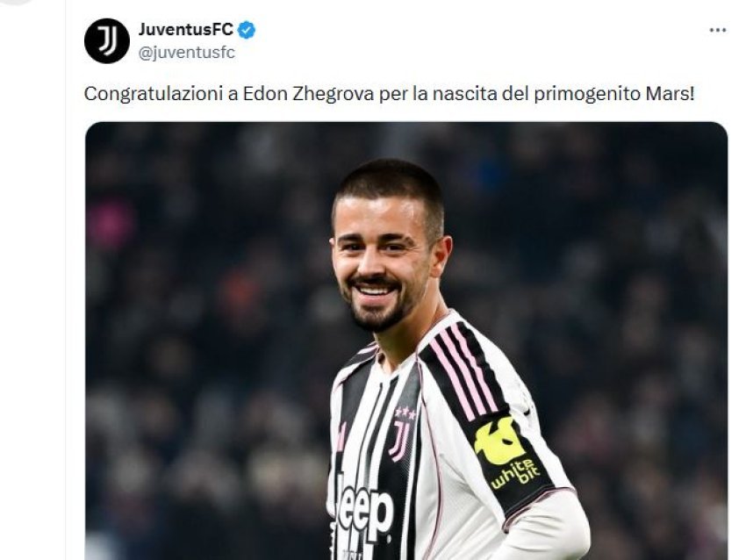Click the yellow whitebit sleeve patch

[507, 452]
